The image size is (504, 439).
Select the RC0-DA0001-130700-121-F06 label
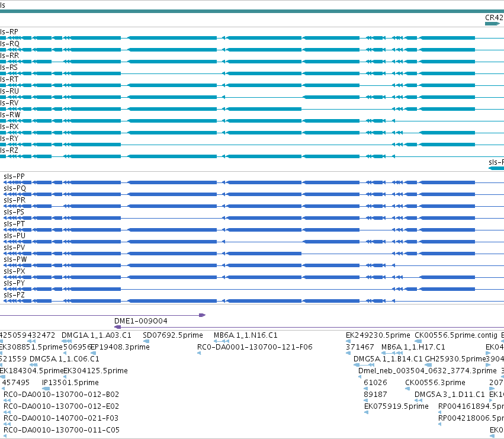pyautogui.click(x=255, y=347)
